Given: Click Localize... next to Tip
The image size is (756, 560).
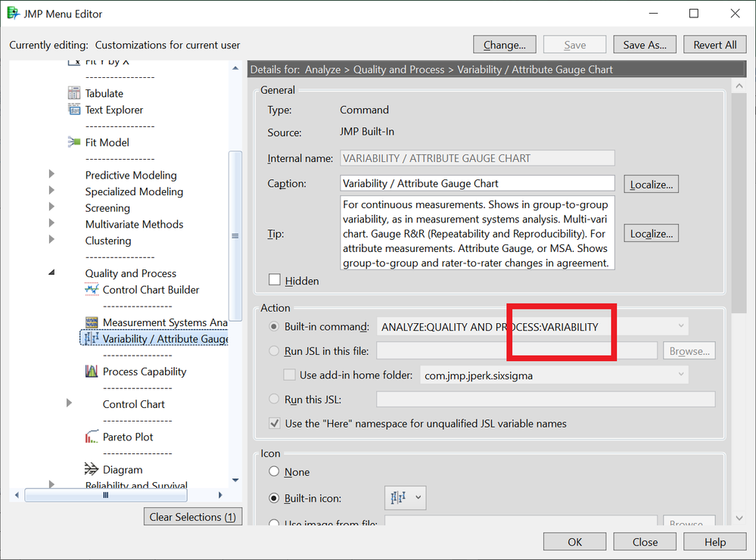Looking at the screenshot, I should pos(651,233).
